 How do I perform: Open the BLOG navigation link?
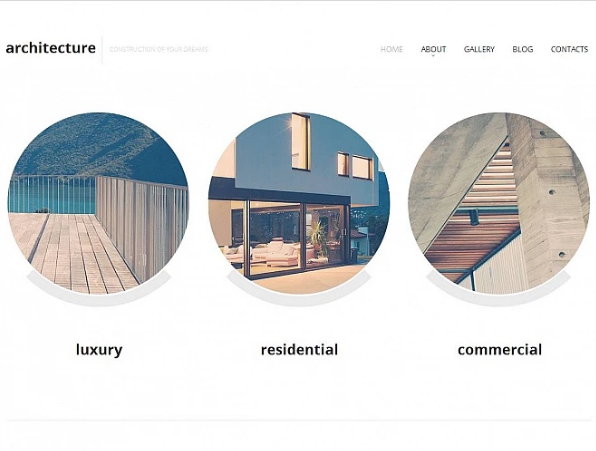523,49
